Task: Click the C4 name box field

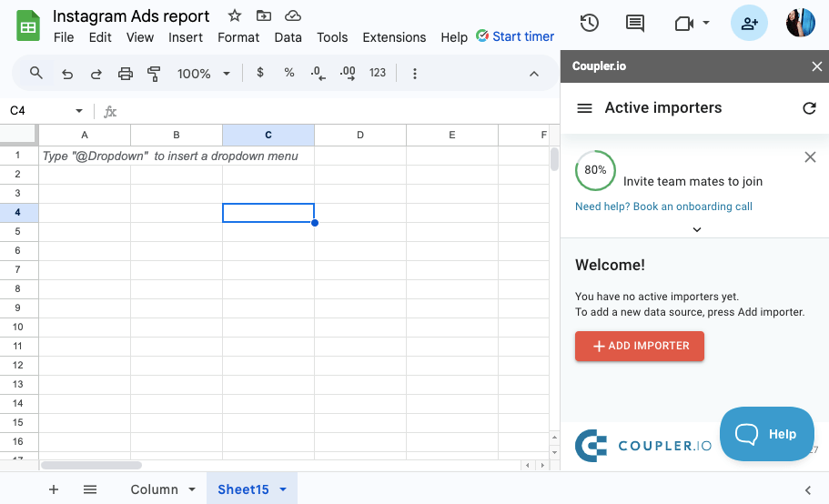Action: coord(40,110)
